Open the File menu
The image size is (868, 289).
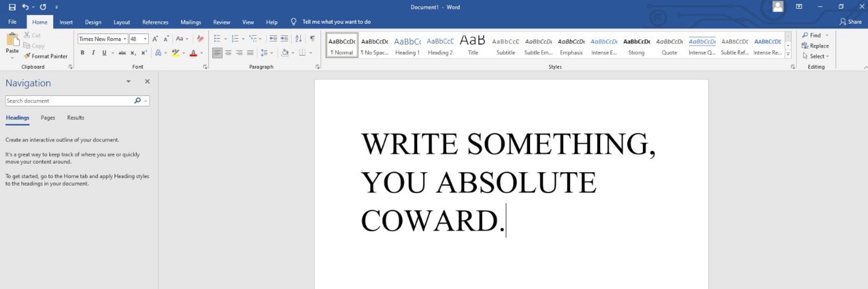tap(12, 22)
